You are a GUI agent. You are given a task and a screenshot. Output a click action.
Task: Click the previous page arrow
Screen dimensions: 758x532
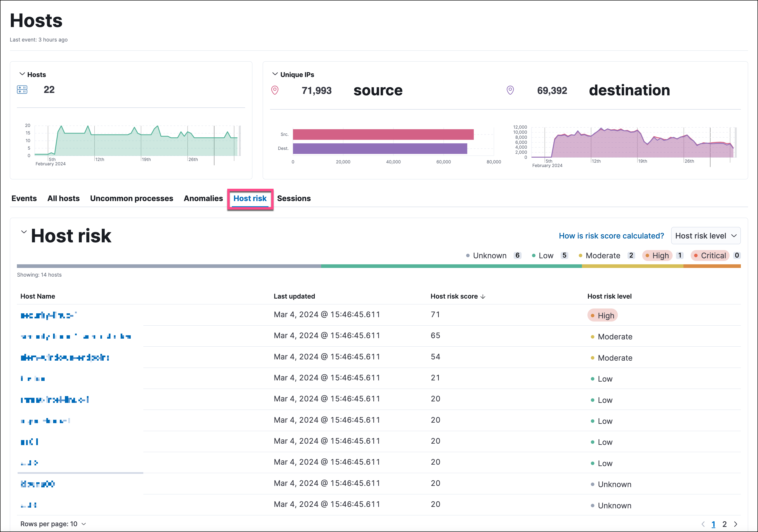703,524
